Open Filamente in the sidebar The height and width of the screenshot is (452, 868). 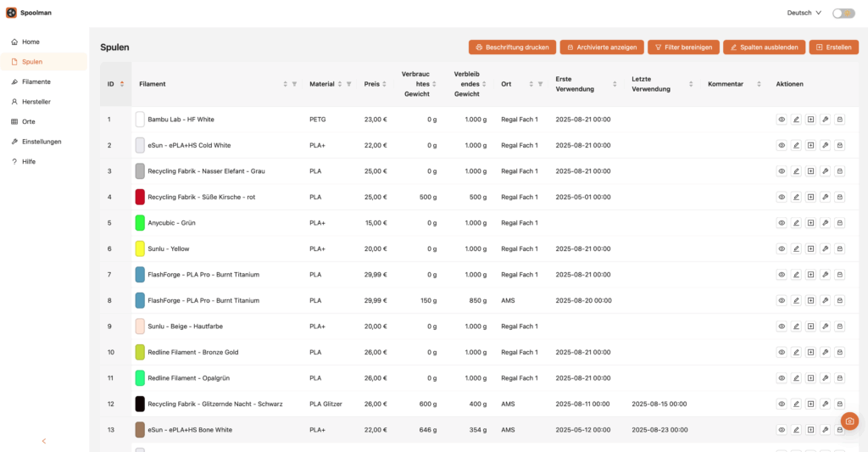pyautogui.click(x=36, y=81)
